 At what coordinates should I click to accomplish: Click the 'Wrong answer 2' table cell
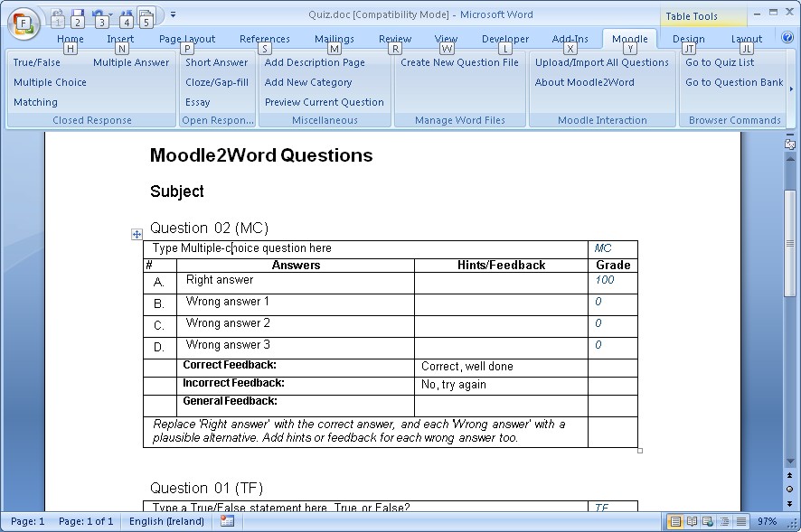click(x=296, y=326)
